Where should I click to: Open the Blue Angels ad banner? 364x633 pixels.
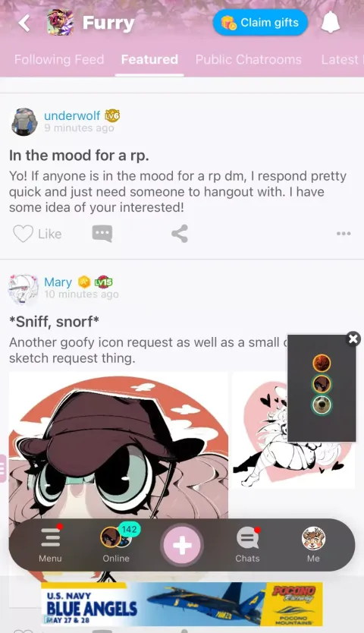181,604
